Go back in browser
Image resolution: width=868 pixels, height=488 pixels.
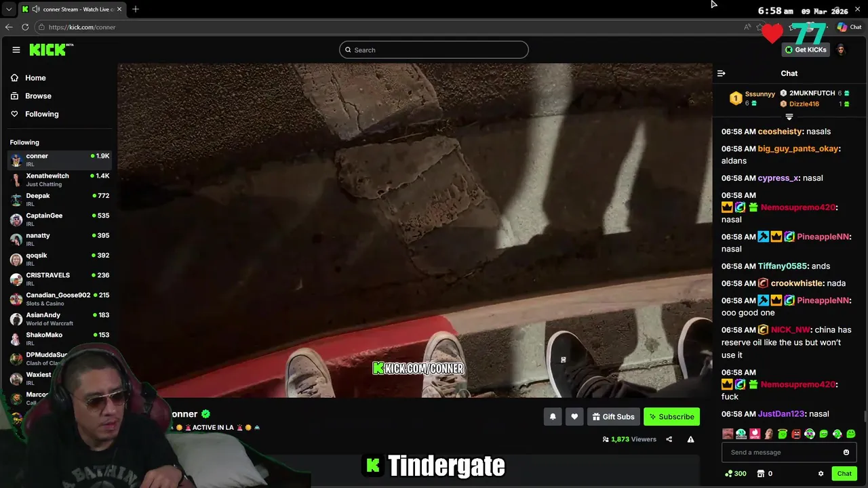pyautogui.click(x=9, y=27)
